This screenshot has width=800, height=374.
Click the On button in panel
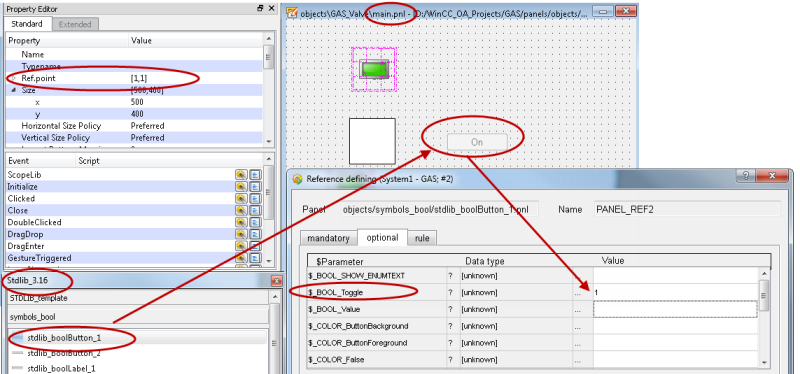(477, 142)
